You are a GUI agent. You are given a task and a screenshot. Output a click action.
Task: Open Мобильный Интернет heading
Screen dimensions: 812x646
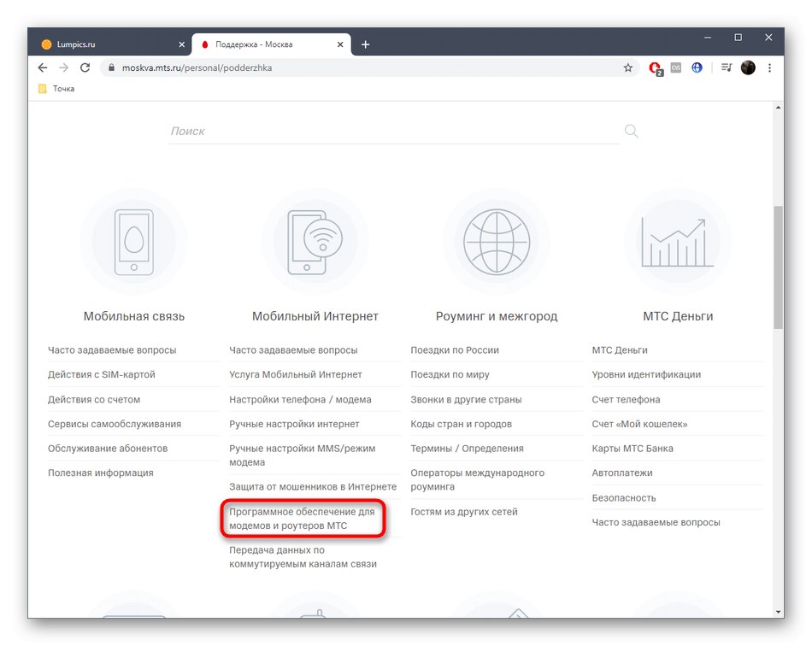(315, 316)
